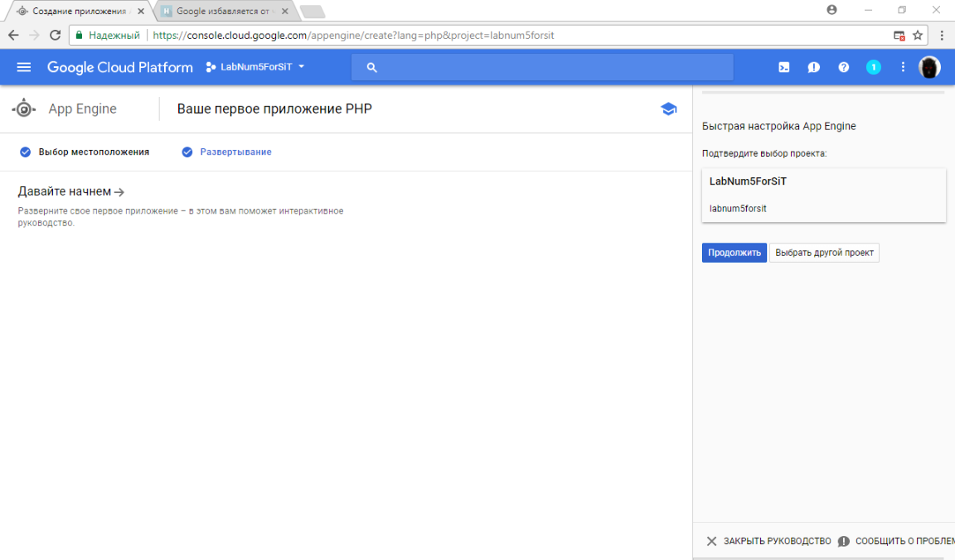The height and width of the screenshot is (560, 955).
Task: Click Закрыть руководство button
Action: [x=768, y=541]
